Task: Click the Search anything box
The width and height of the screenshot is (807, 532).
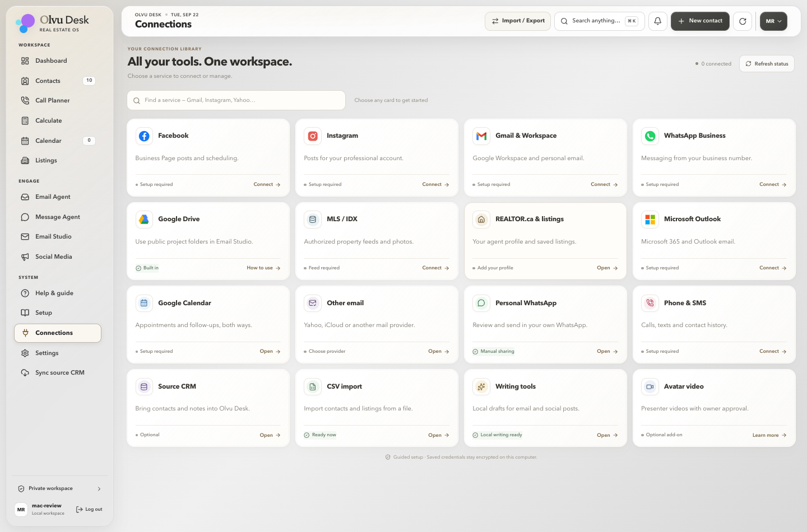Action: pyautogui.click(x=600, y=21)
